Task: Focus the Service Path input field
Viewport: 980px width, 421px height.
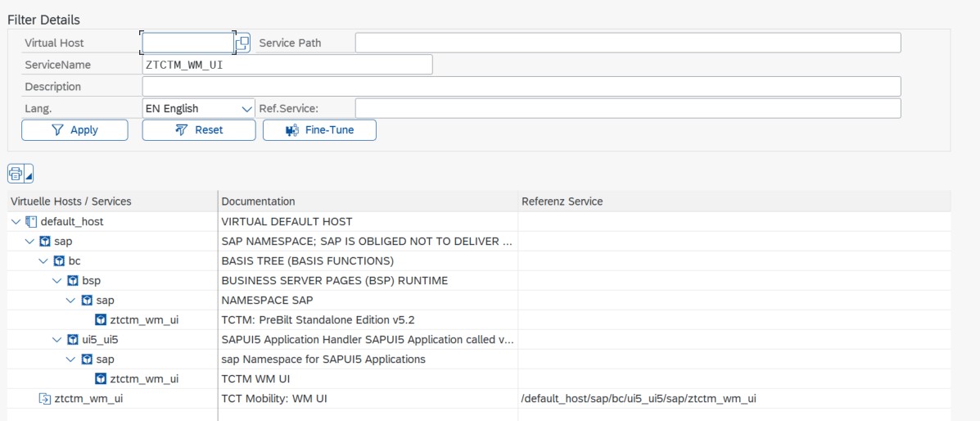Action: click(x=627, y=43)
